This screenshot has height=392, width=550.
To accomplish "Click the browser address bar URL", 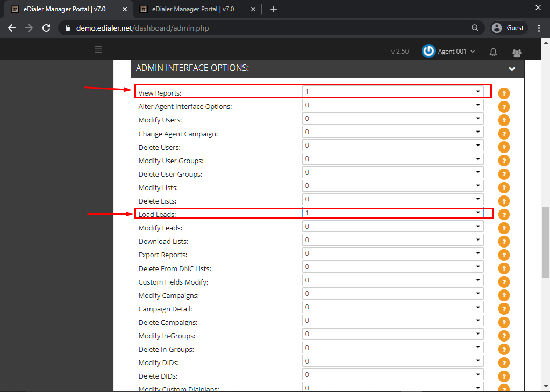I will [142, 28].
